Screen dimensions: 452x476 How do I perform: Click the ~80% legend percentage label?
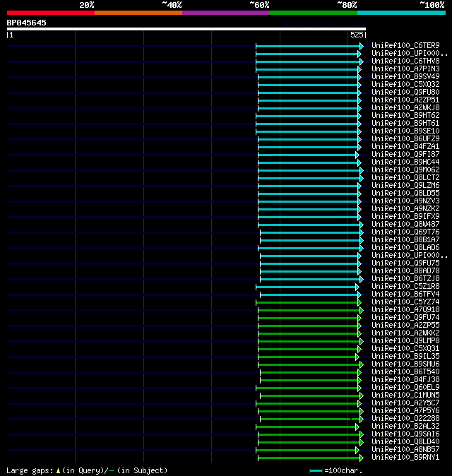point(347,5)
